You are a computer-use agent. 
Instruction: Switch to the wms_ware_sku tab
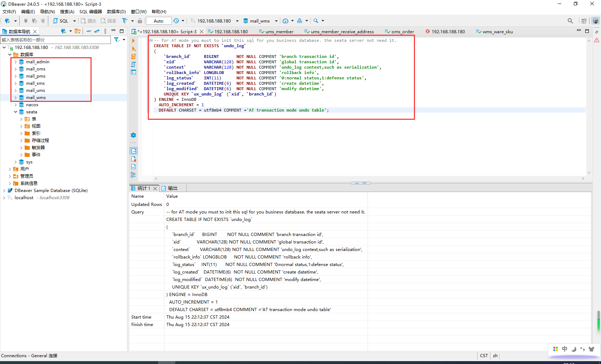tap(494, 31)
